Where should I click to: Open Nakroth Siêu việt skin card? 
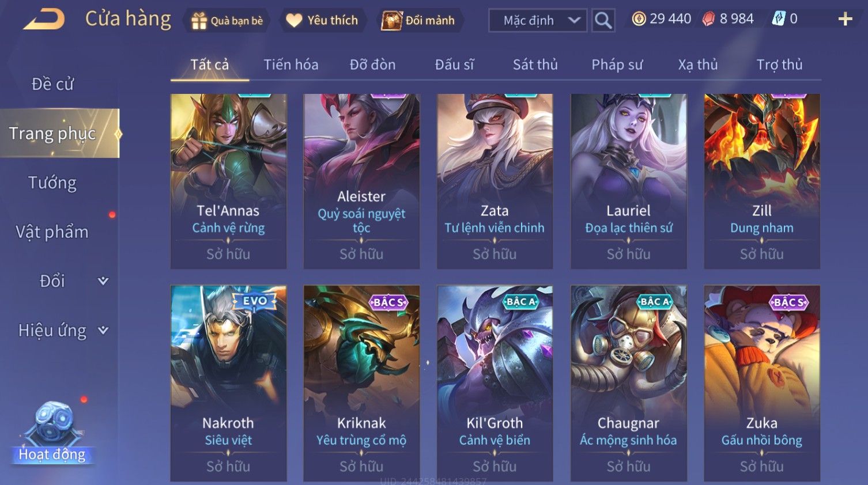pyautogui.click(x=228, y=383)
